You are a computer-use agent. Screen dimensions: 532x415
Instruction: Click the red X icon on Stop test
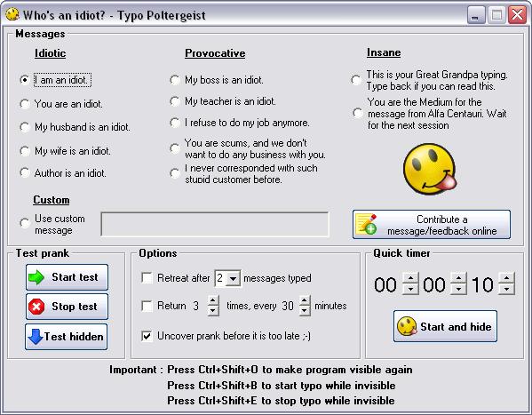36,307
